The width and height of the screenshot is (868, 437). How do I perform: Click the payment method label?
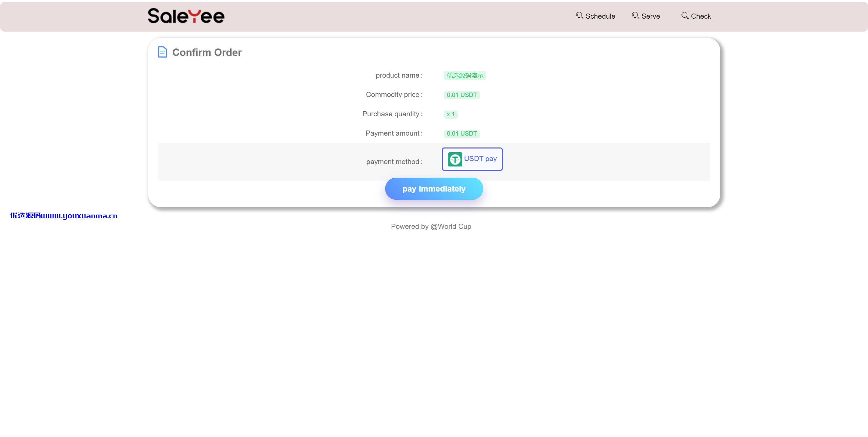point(394,162)
